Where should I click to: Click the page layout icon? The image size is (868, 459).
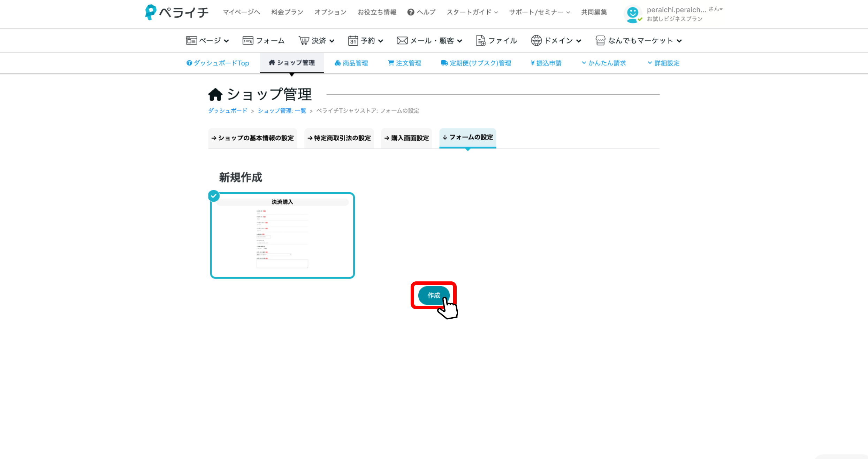click(191, 41)
